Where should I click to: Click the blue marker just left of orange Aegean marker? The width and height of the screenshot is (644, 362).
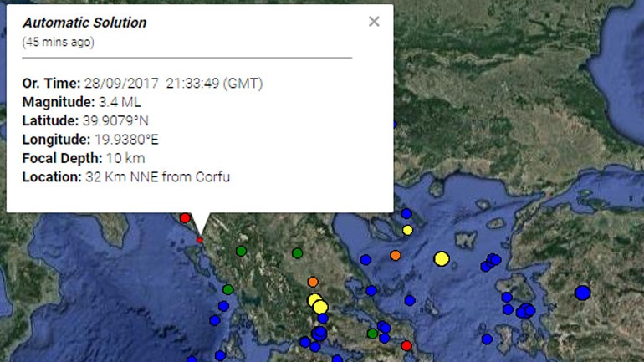(x=366, y=259)
